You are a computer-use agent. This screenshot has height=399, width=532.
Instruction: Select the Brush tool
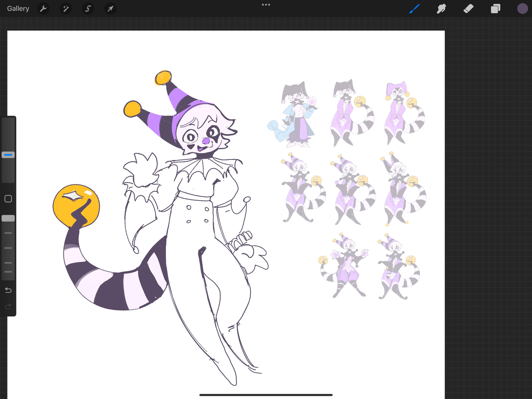(x=414, y=9)
